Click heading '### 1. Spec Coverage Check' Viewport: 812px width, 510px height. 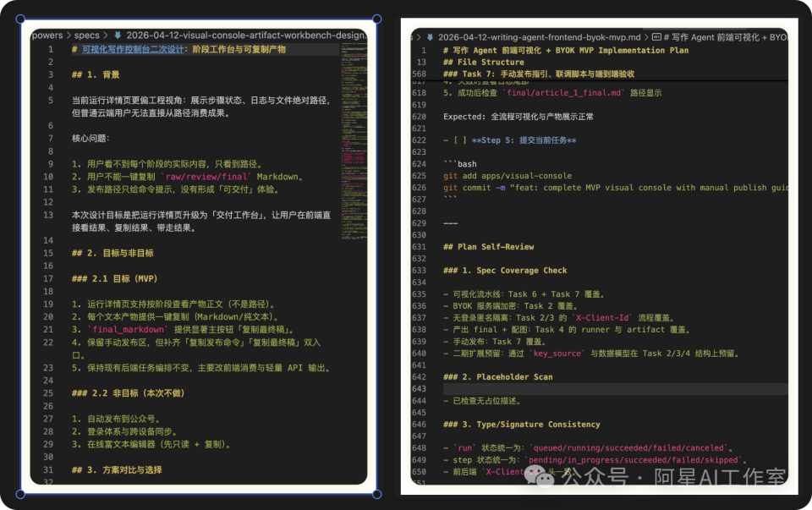coord(505,271)
